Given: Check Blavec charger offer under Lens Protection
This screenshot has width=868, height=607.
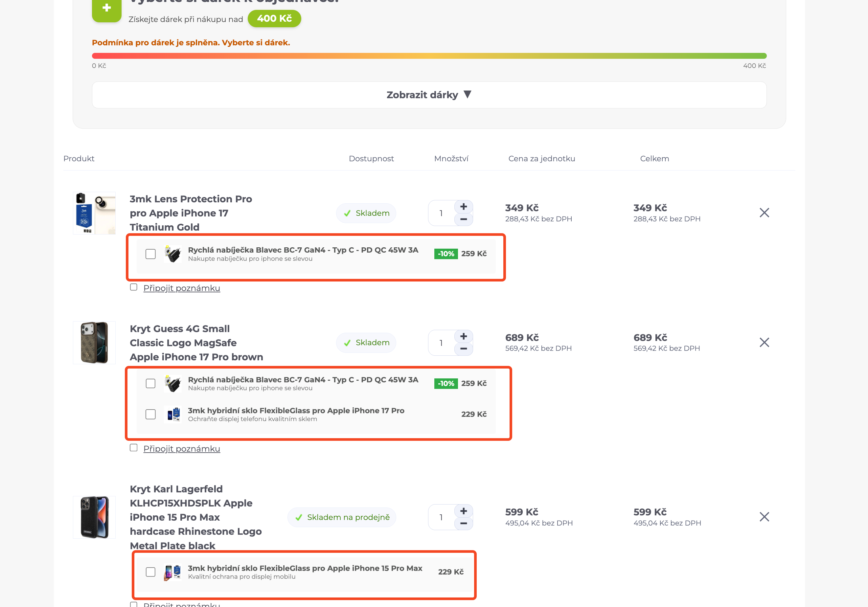Looking at the screenshot, I should click(x=150, y=254).
